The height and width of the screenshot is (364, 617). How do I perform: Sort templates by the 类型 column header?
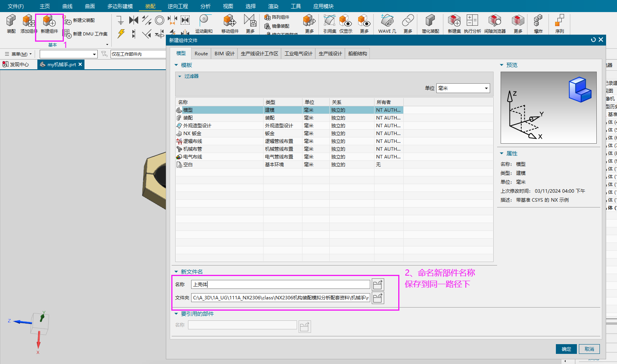coord(283,102)
